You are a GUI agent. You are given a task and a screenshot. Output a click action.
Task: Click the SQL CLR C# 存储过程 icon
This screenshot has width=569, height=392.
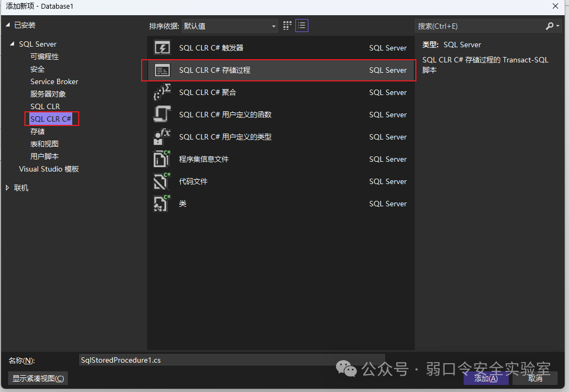(x=162, y=70)
